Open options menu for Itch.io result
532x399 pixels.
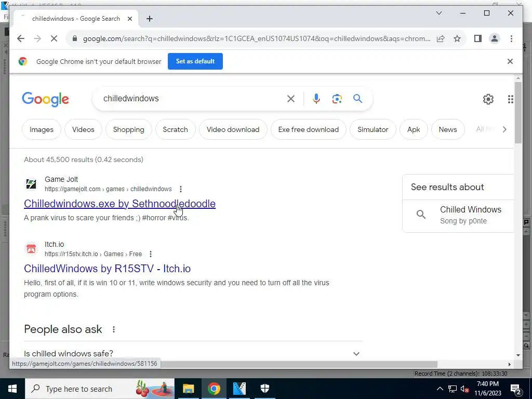point(151,254)
